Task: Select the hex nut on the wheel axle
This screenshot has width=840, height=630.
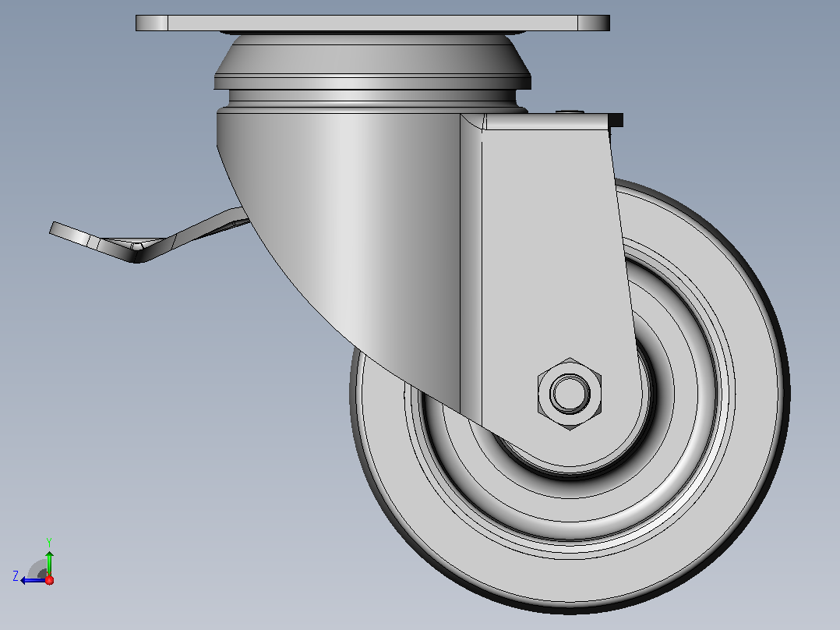Action: pyautogui.click(x=570, y=394)
